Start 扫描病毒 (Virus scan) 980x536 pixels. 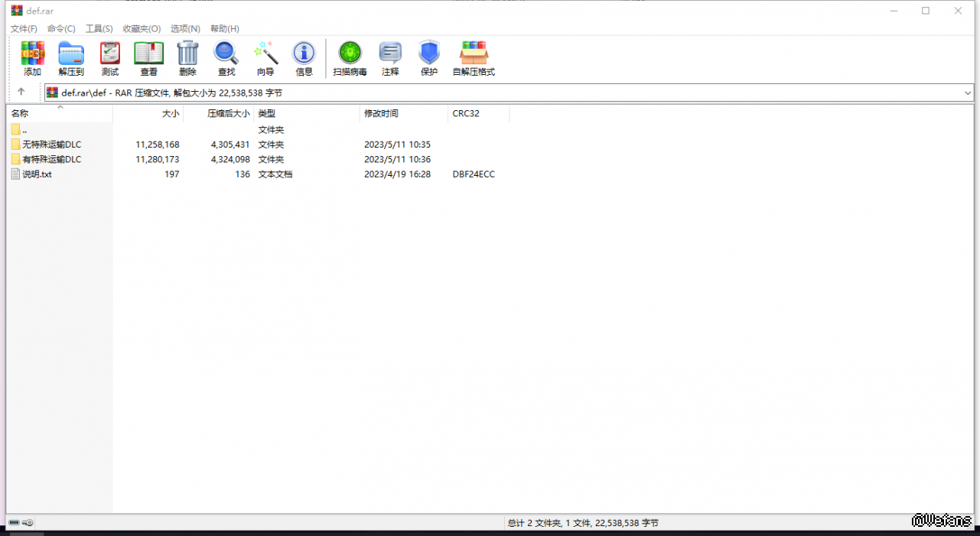[x=350, y=54]
